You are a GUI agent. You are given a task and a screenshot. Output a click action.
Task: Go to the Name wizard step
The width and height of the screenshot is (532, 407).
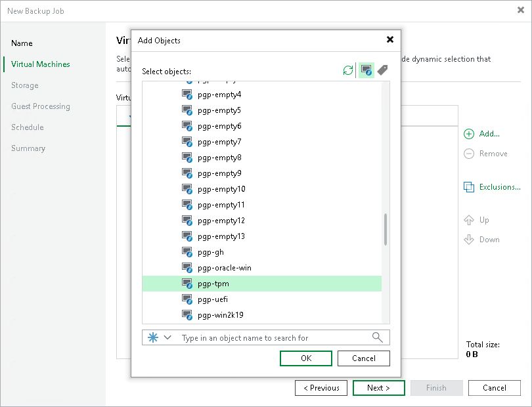[x=22, y=43]
